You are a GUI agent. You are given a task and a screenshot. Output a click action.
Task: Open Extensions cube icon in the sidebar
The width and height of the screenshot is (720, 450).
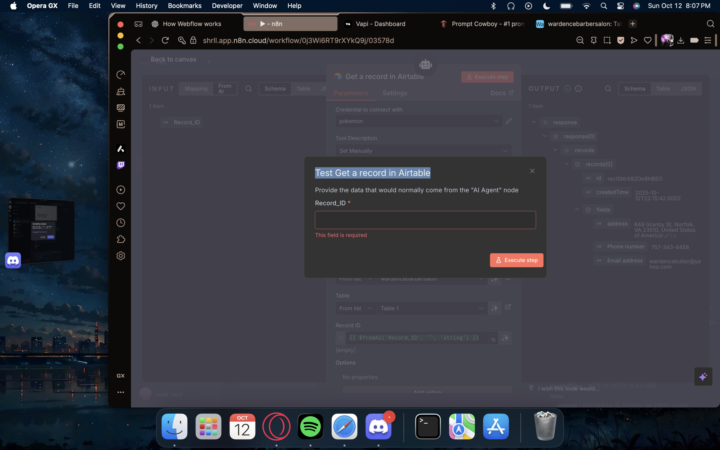point(121,239)
